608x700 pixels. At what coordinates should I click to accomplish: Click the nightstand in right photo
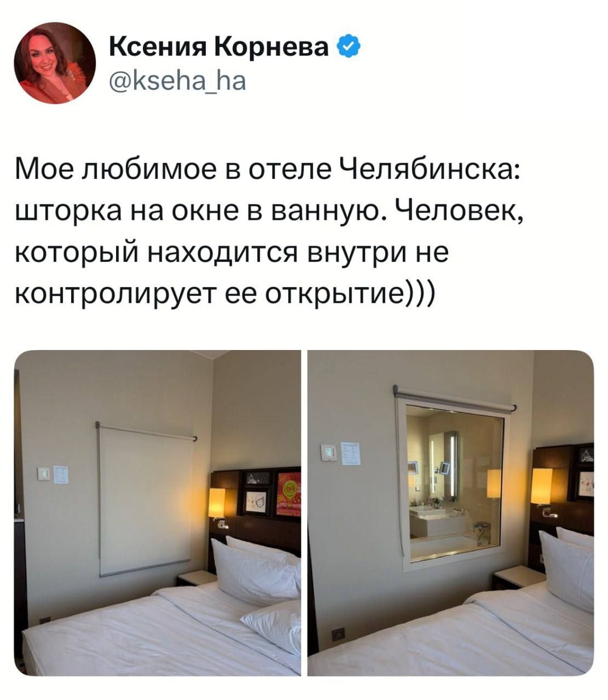point(519,577)
